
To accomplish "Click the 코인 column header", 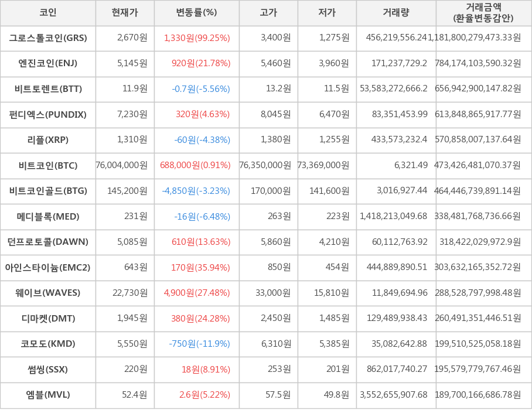I will 48,12.
